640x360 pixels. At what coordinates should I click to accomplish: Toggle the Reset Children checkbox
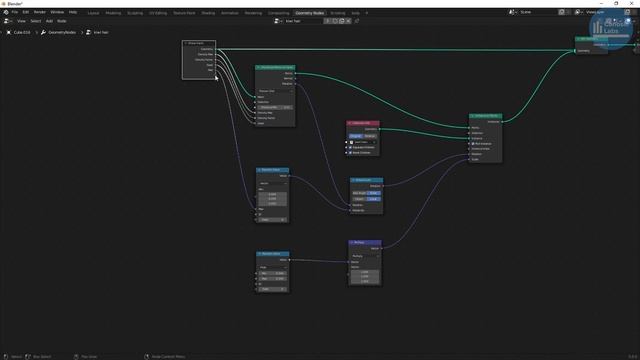pyautogui.click(x=350, y=153)
